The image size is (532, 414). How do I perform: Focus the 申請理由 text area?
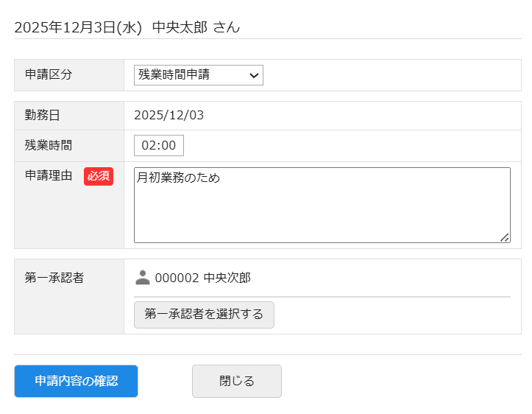click(x=322, y=214)
